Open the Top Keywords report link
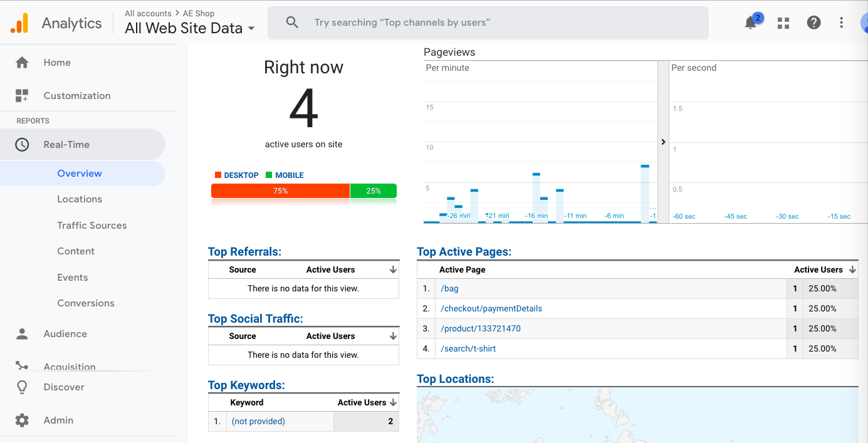Image resolution: width=868 pixels, height=443 pixels. pos(246,385)
